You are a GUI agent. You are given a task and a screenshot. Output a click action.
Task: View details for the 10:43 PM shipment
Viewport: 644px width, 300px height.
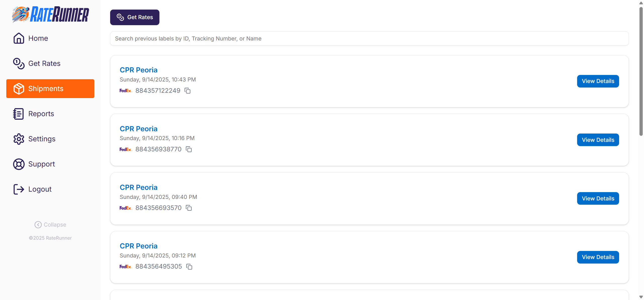pyautogui.click(x=598, y=81)
